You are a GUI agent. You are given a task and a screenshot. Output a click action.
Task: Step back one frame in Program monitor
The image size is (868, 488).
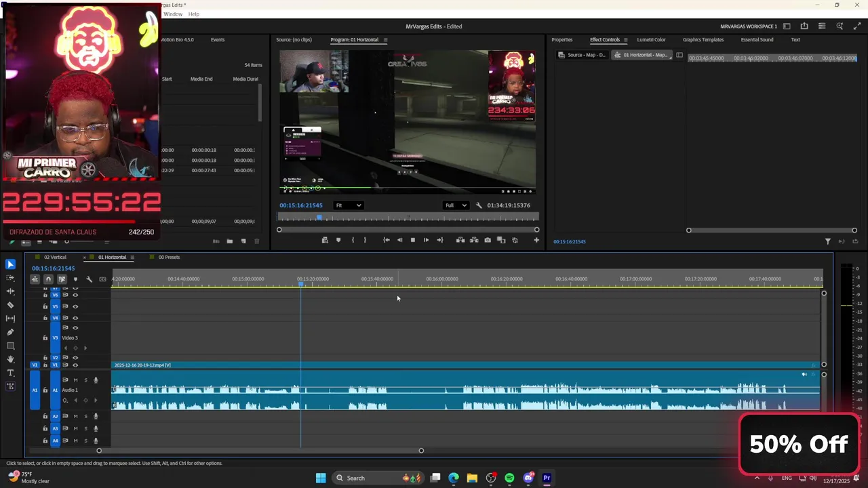click(x=399, y=240)
